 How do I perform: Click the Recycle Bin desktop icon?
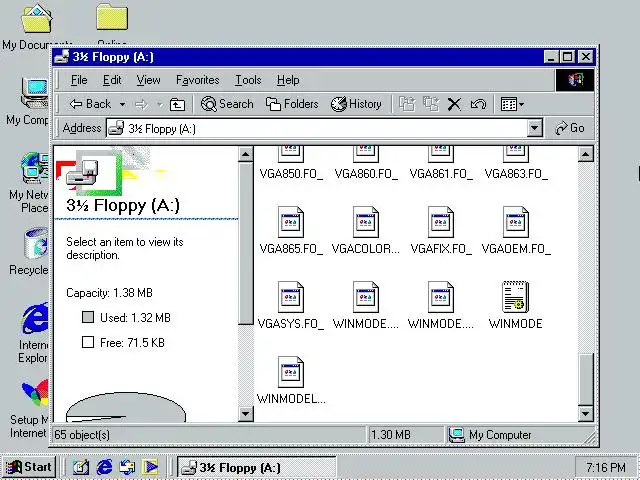pos(37,244)
